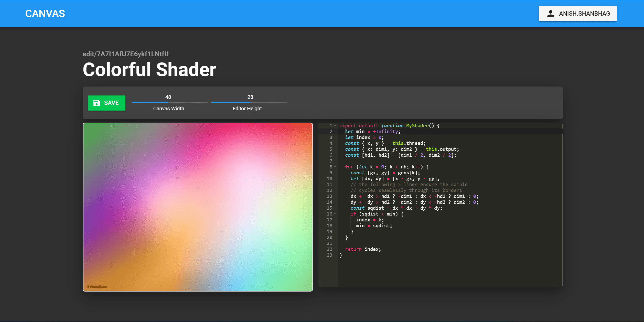Click the 'const [hd1, hd2]' line
The width and height of the screenshot is (644, 322).
click(x=401, y=155)
